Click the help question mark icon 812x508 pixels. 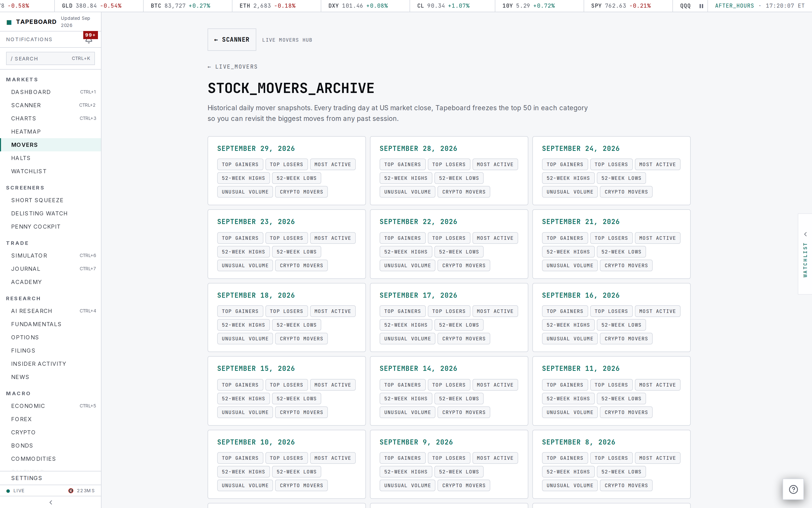click(793, 489)
